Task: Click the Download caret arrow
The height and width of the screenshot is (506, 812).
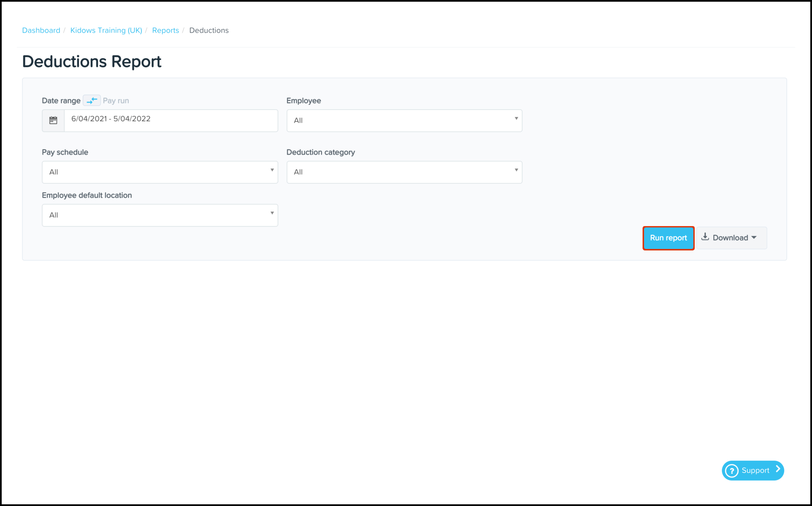Action: coord(754,238)
